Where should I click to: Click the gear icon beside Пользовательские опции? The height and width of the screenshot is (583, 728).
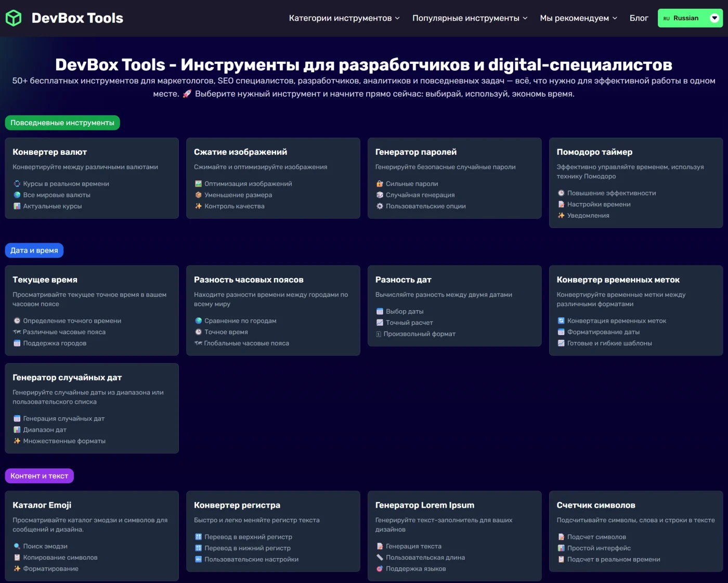point(380,206)
